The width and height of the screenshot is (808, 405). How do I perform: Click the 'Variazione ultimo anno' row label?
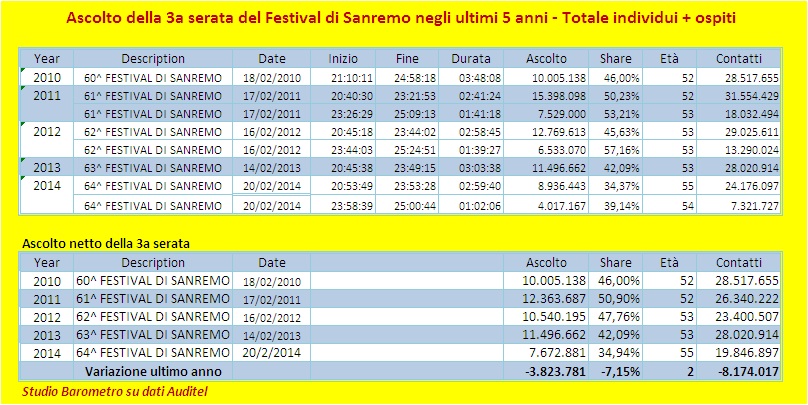[x=153, y=371]
